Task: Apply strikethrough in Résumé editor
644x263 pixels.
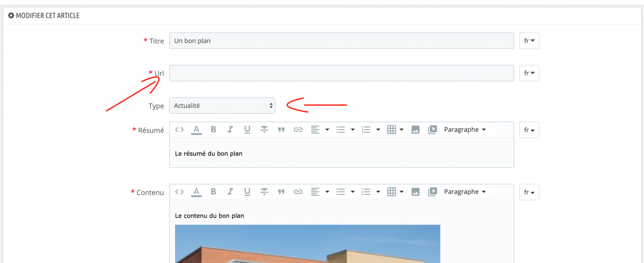Action: 264,130
